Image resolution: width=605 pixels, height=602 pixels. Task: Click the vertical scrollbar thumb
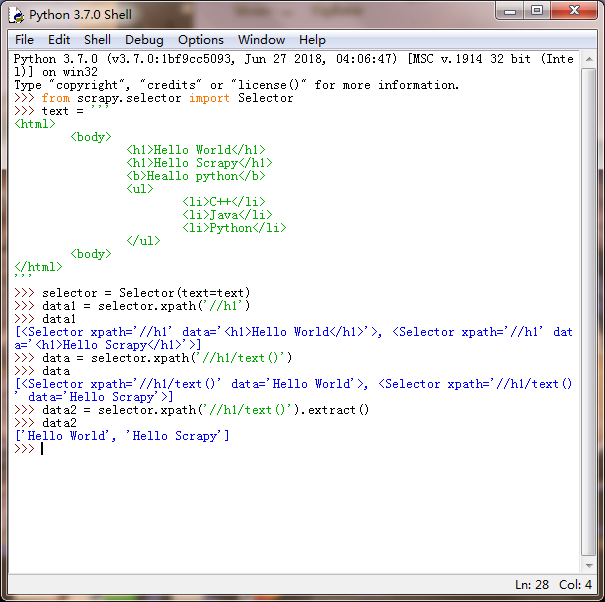(589, 312)
